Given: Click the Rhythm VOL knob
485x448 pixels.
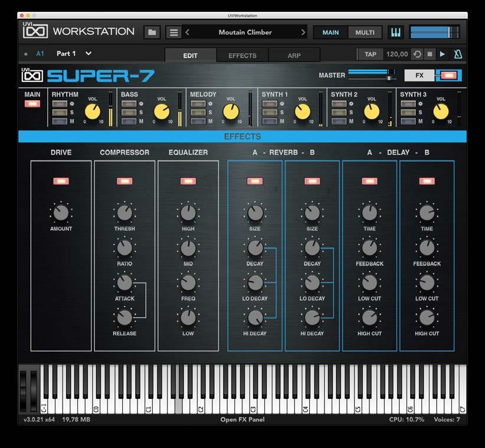Looking at the screenshot, I should 93,112.
